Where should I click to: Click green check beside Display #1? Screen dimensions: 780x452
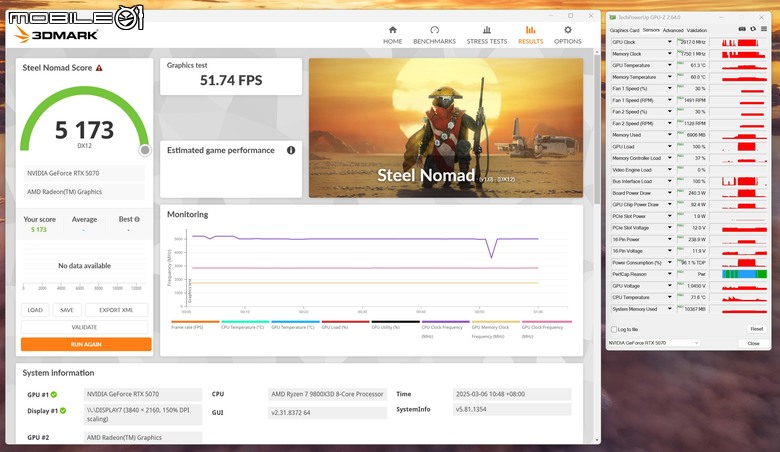tap(63, 411)
